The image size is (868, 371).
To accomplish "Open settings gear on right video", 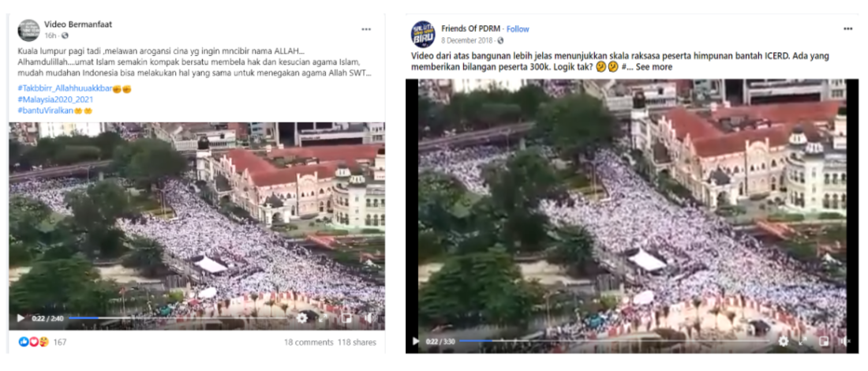I will 784,341.
